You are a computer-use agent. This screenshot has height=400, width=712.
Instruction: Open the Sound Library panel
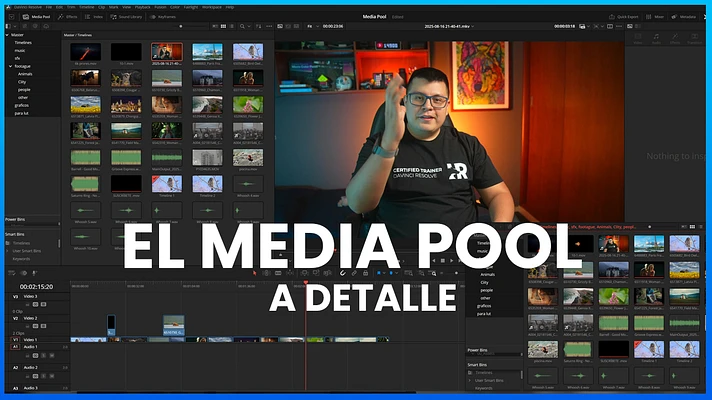[126, 17]
